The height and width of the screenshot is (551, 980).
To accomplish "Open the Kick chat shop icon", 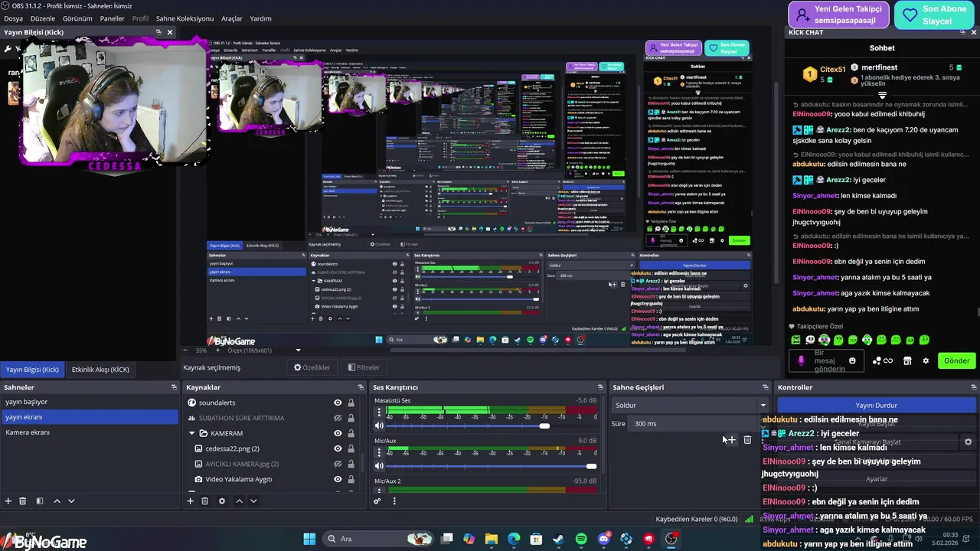I will (x=907, y=360).
